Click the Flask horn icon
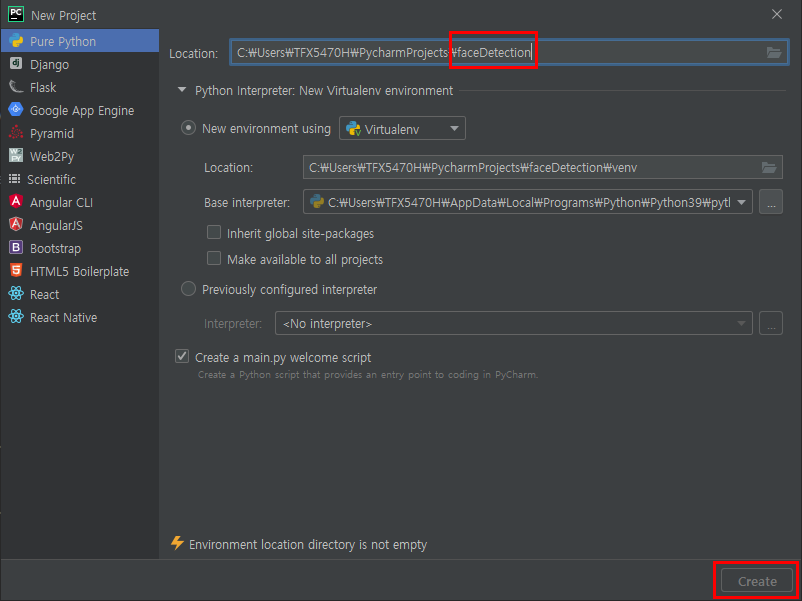 16,86
